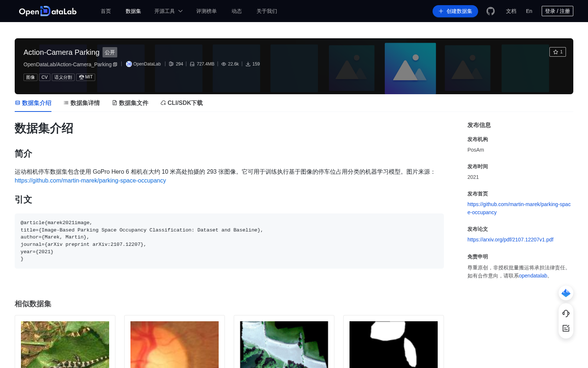Star the Action-Camera Parking dataset

(557, 52)
